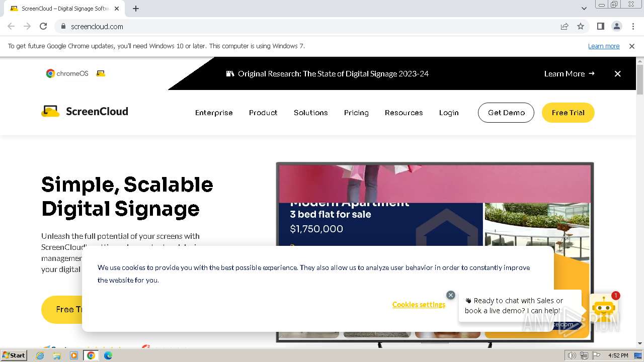Open Microsoft Edge from the taskbar
The width and height of the screenshot is (644, 362).
tap(108, 355)
